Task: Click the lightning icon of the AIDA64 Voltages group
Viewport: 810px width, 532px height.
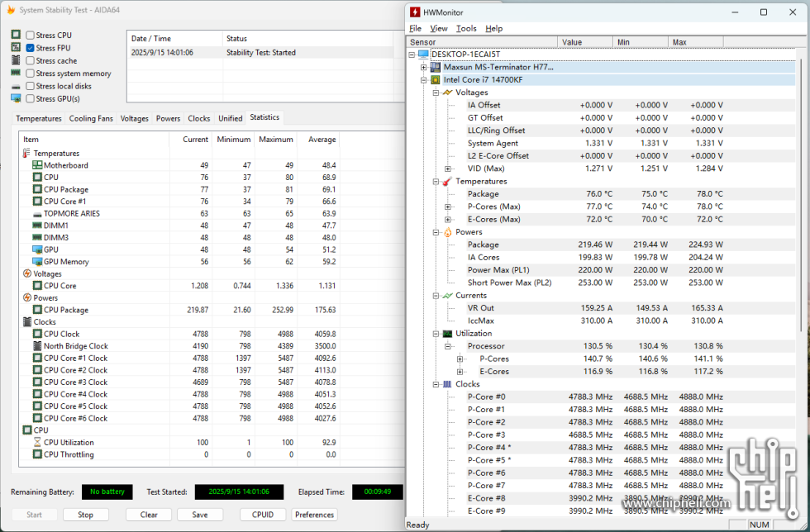Action: tap(26, 273)
